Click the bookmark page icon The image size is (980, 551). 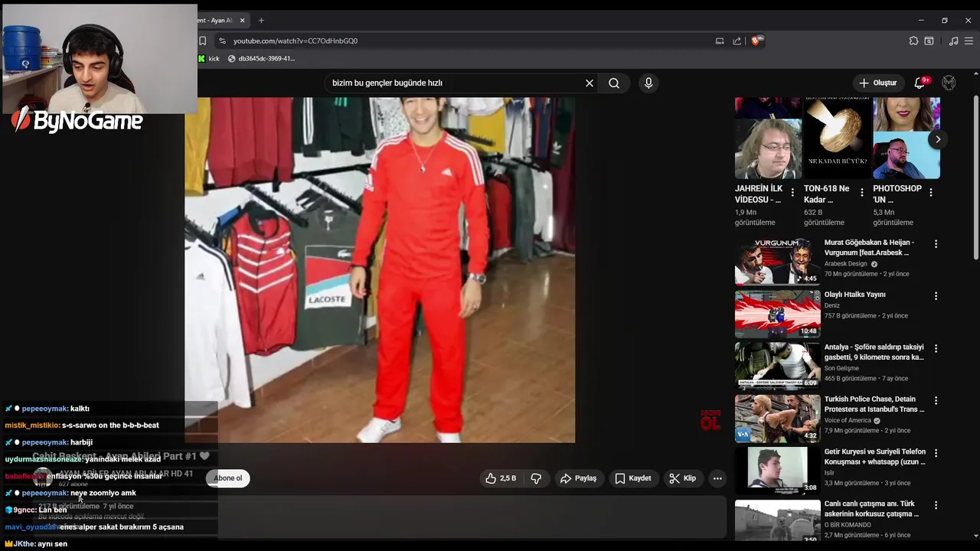203,41
